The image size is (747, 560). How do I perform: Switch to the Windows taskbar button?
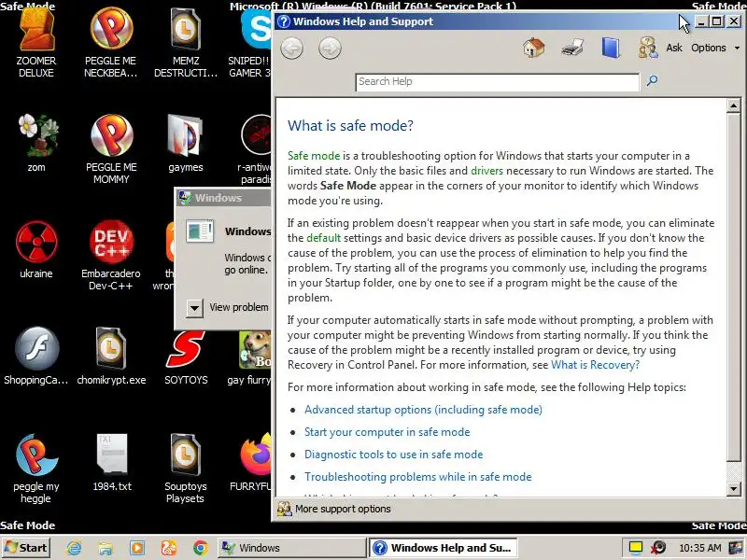292,548
